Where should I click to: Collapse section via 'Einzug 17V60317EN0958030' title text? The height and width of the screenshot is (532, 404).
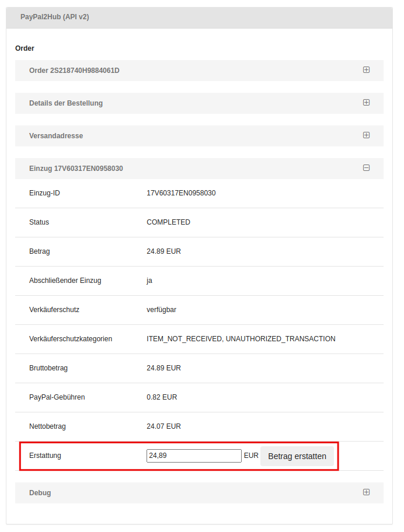coord(76,169)
